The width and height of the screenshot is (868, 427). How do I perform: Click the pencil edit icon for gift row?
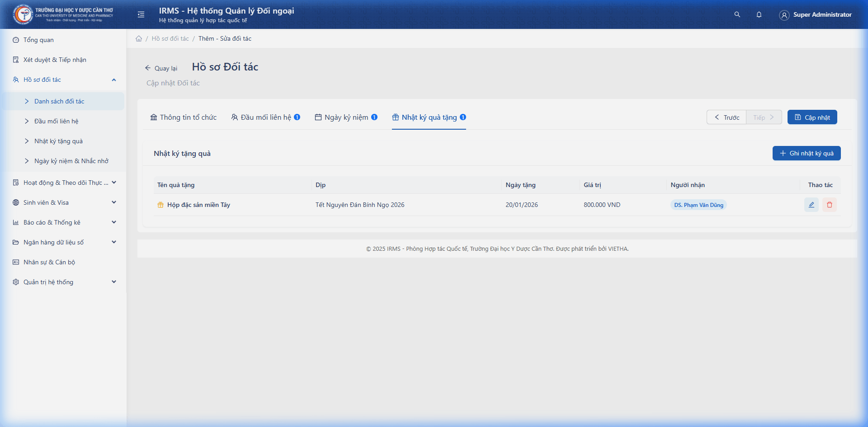(x=811, y=205)
